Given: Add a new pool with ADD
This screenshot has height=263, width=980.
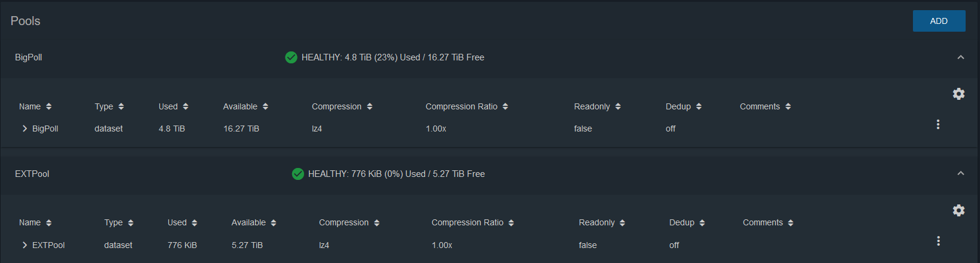Looking at the screenshot, I should tap(939, 21).
